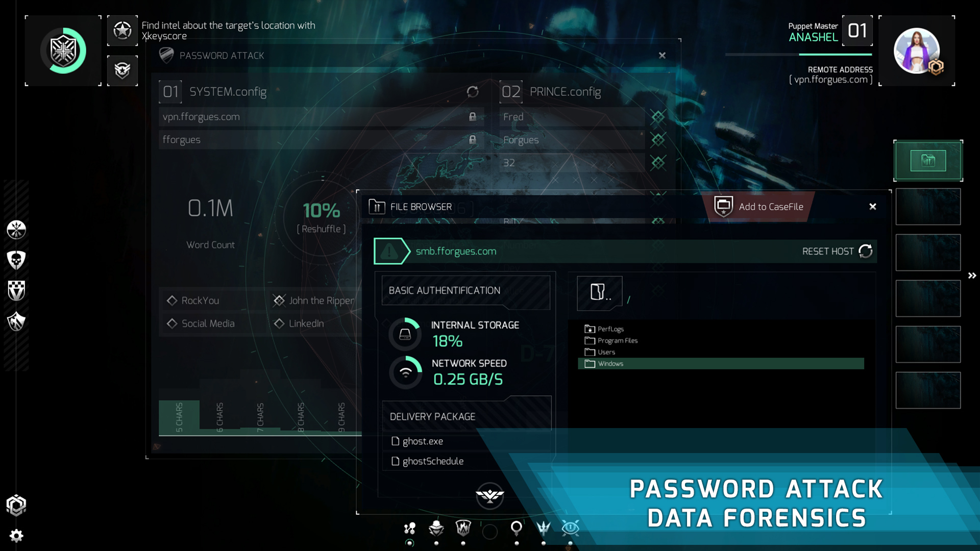Screen dimensions: 980x551
Task: Select ghost.exe in delivery package
Action: [422, 441]
